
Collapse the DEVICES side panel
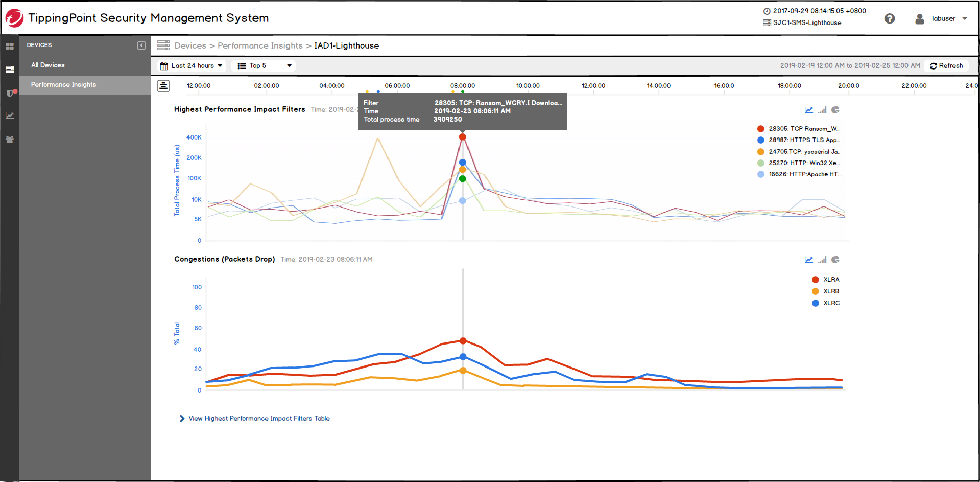tap(141, 45)
